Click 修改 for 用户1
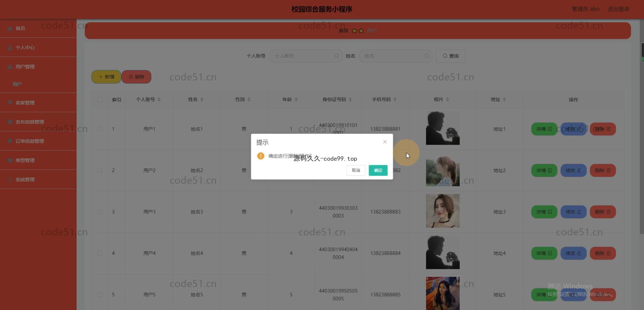The width and height of the screenshot is (644, 310). [x=573, y=129]
